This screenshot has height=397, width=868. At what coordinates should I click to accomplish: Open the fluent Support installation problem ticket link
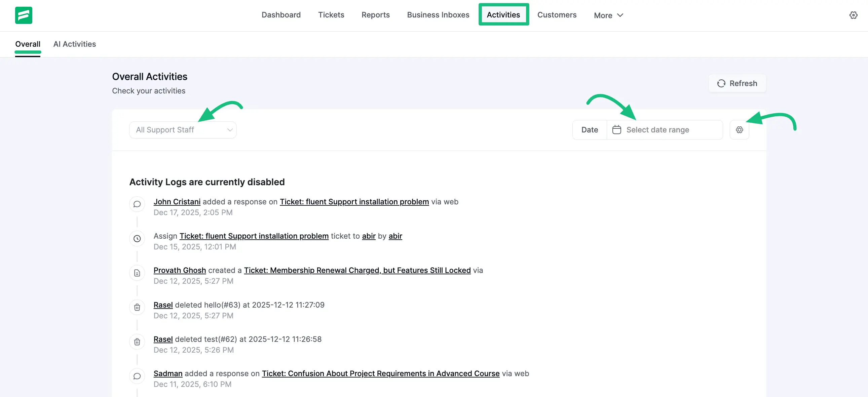pyautogui.click(x=354, y=202)
